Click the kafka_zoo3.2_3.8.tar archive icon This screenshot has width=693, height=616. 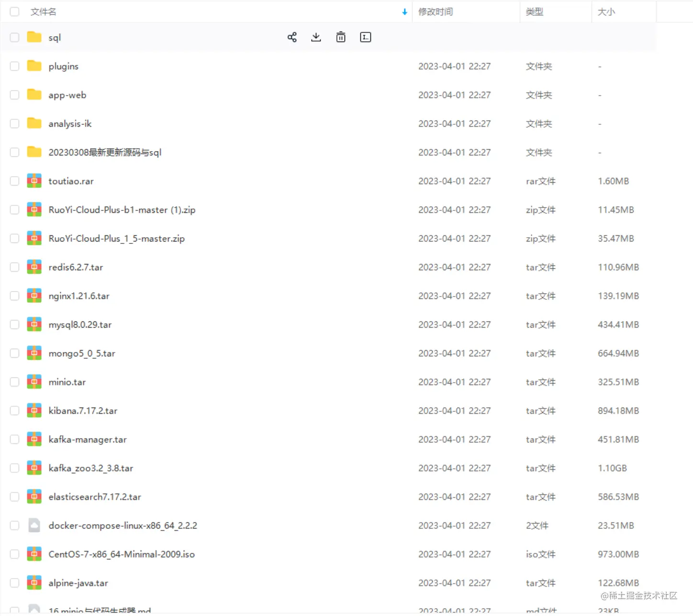34,468
